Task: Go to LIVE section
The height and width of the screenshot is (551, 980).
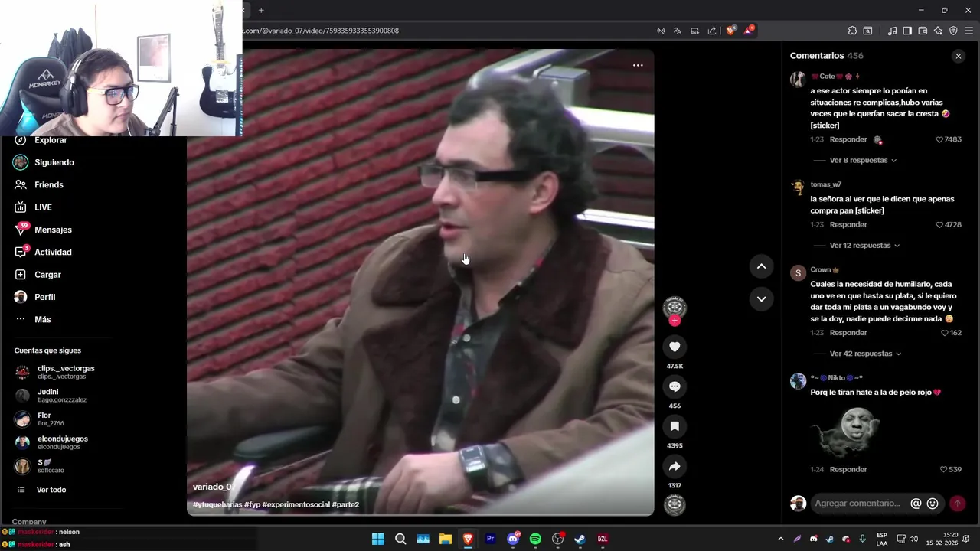Action: point(34,207)
